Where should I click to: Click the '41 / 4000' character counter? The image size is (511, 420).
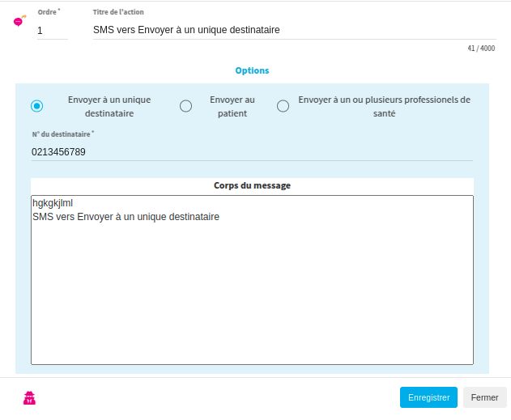(x=481, y=49)
